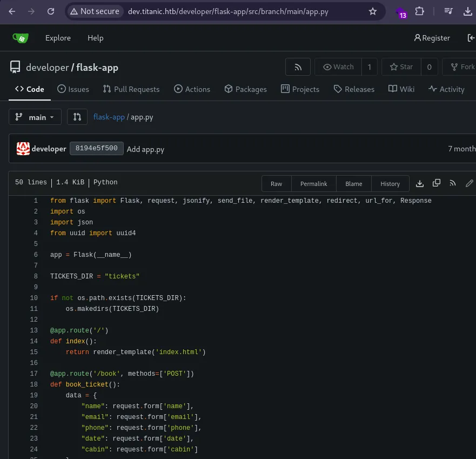Image resolution: width=476 pixels, height=459 pixels.
Task: Click the code 'def book_ticket():'
Action: tap(85, 384)
